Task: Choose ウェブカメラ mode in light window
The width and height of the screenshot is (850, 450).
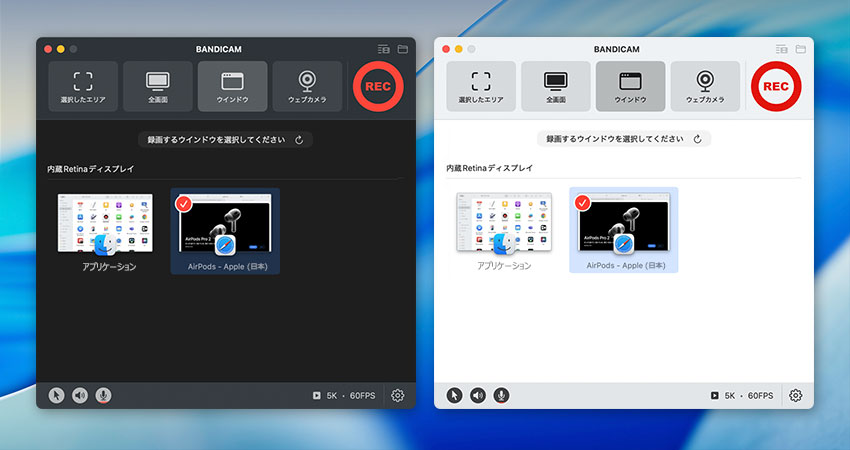Action: (x=705, y=85)
